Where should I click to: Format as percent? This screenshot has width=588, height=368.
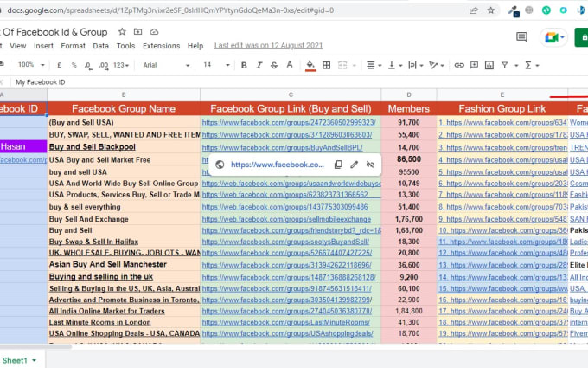73,65
